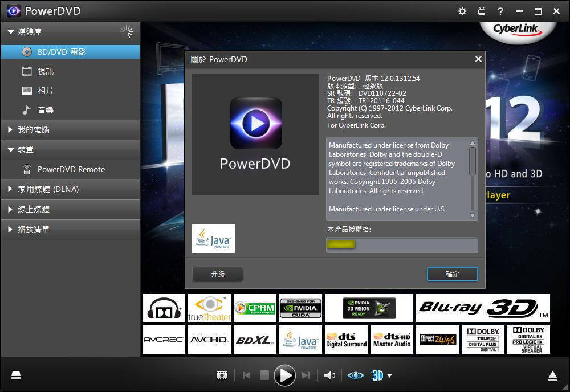Click the Dolby Headphone logo
The width and height of the screenshot is (570, 392).
[x=164, y=308]
